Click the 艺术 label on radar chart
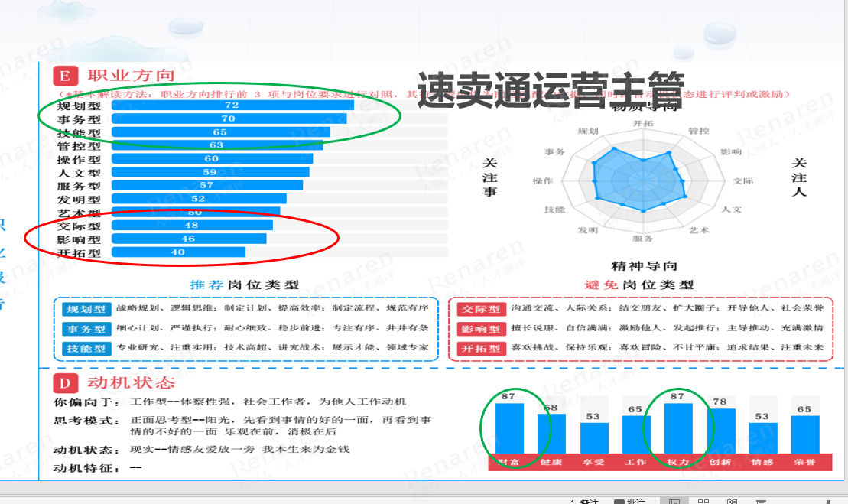 click(x=699, y=230)
